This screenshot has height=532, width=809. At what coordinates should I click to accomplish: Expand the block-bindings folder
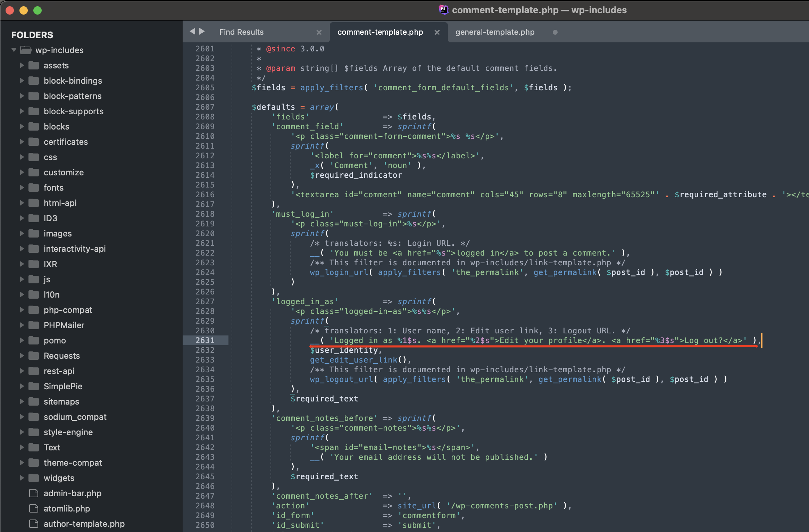tap(22, 81)
